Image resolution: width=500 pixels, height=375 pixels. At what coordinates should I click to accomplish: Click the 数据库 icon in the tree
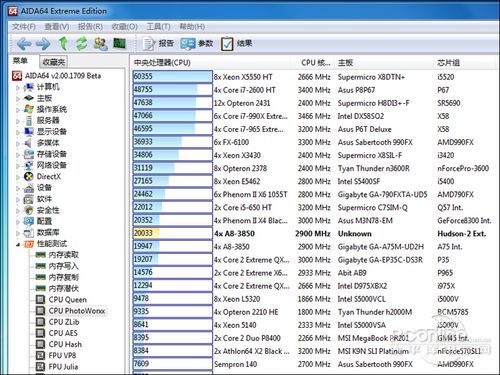pyautogui.click(x=29, y=233)
